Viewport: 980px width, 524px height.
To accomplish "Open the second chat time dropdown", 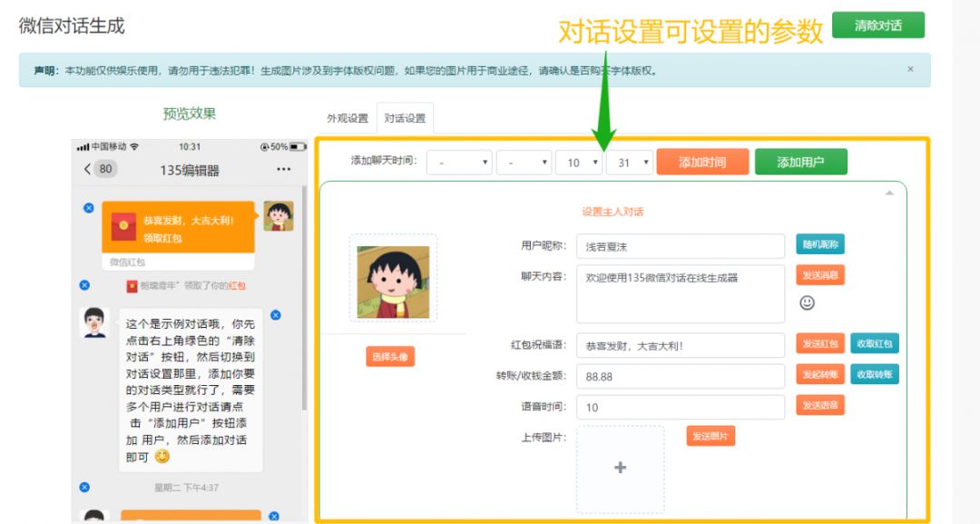I will 524,163.
